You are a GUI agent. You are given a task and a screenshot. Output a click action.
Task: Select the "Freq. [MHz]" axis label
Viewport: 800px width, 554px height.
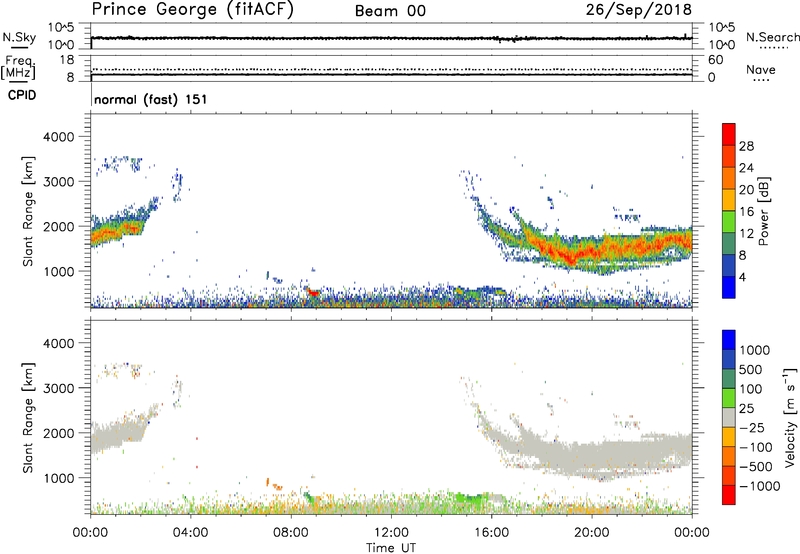(x=18, y=67)
